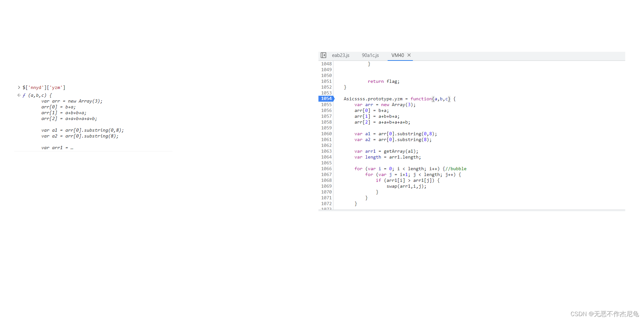
Task: Click the '//bubble' comment in code
Action: pos(456,169)
